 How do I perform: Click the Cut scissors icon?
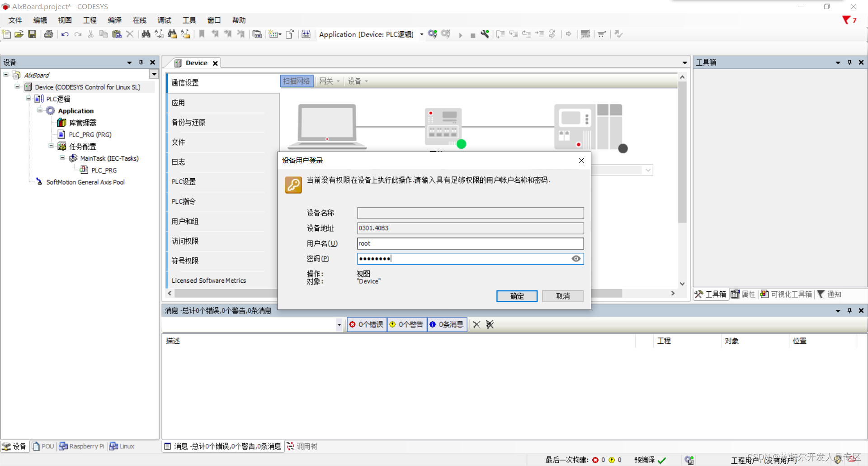pyautogui.click(x=91, y=34)
